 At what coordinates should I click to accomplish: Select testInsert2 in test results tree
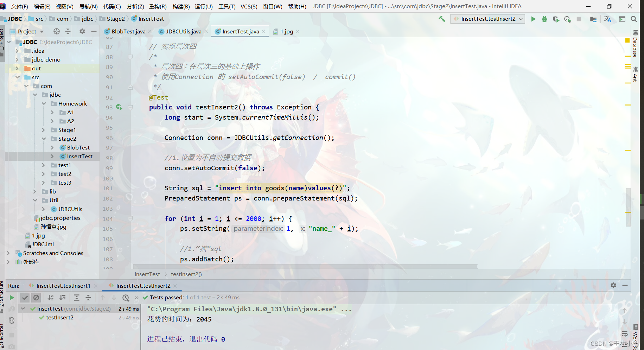click(60, 317)
